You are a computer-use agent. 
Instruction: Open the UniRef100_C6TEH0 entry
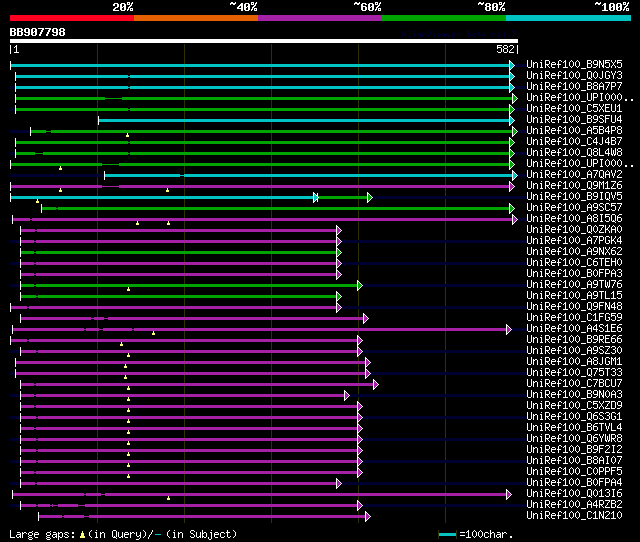(x=574, y=263)
